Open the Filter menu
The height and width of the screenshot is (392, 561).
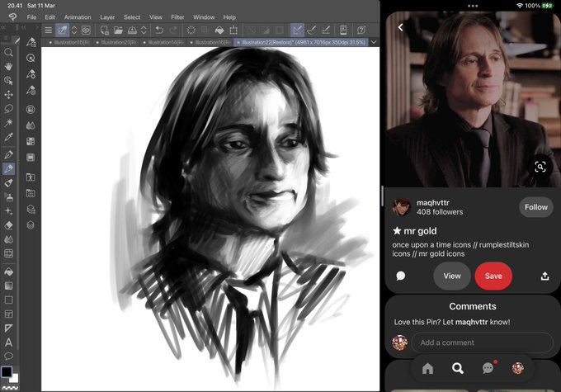point(177,17)
